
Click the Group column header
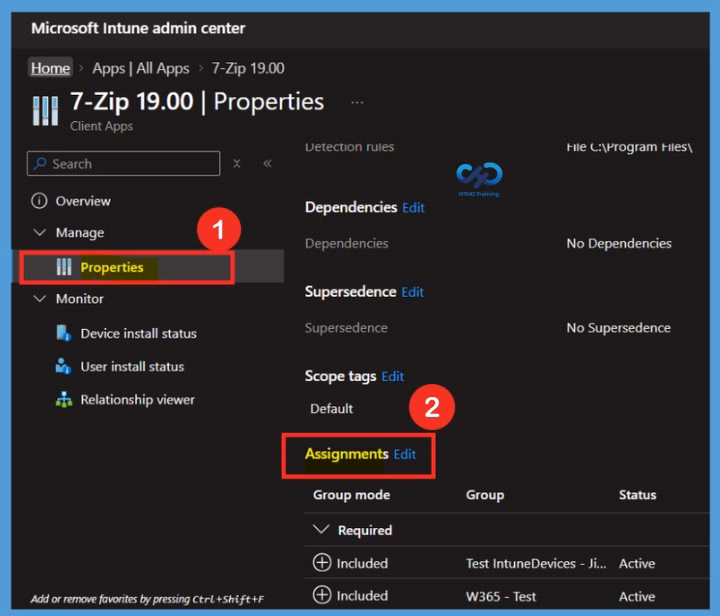[485, 495]
